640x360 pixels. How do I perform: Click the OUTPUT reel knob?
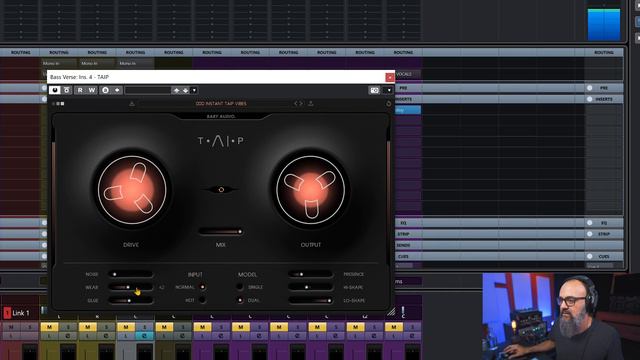tap(311, 190)
